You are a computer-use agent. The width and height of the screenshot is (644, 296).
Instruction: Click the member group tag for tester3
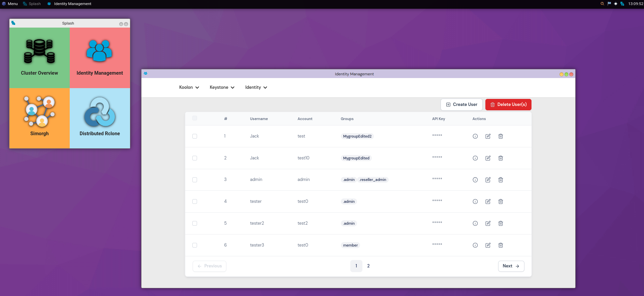[350, 245]
